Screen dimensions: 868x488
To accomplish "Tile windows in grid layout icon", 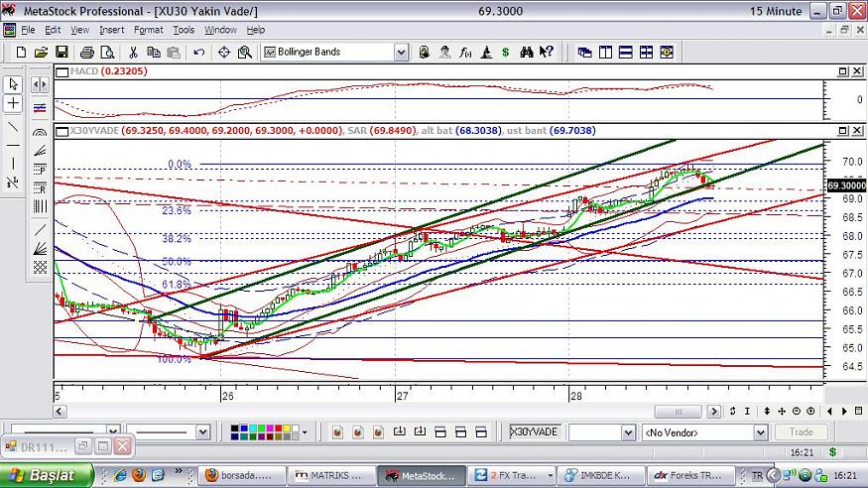I will click(646, 52).
